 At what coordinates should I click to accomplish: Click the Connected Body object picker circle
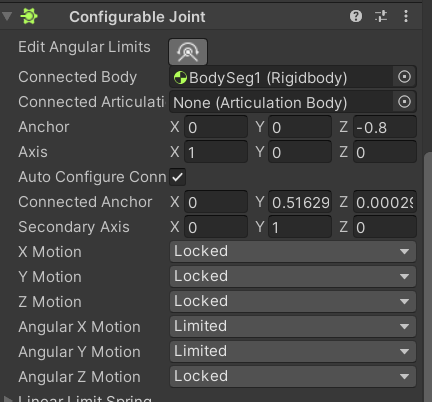point(404,77)
